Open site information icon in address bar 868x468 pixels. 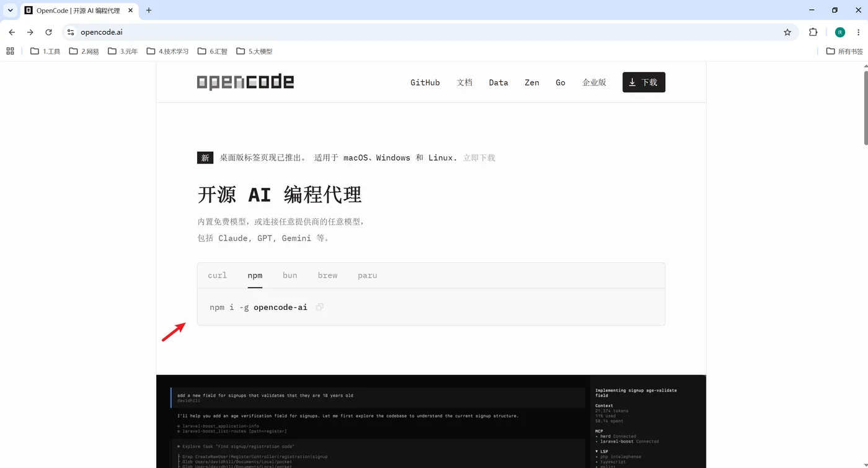pyautogui.click(x=71, y=32)
